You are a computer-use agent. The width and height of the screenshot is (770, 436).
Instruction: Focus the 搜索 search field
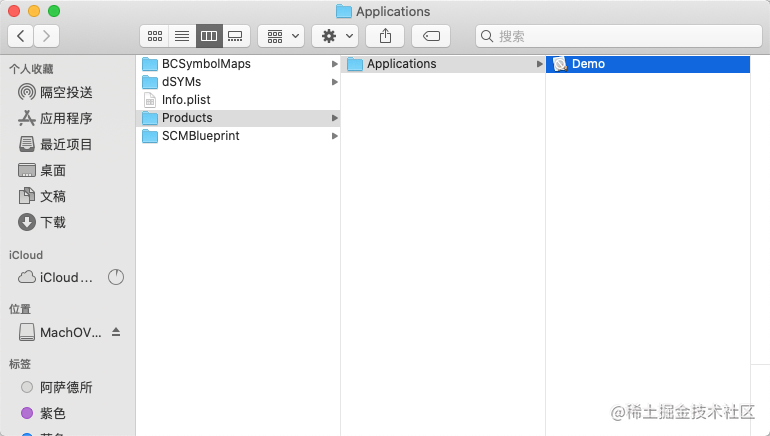(619, 36)
